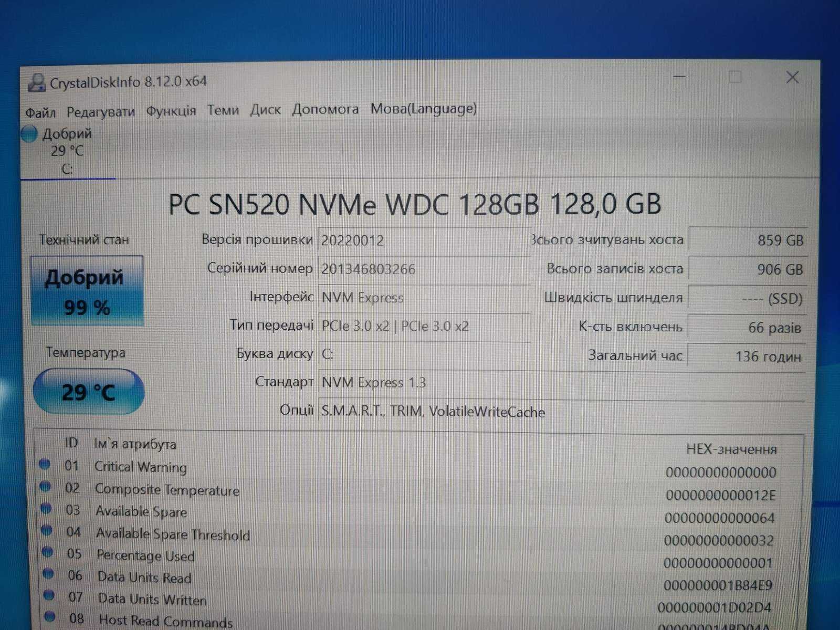This screenshot has height=630, width=840.
Task: Click the disk title PC SN520 NVMe WDC 128GB
Action: (415, 204)
